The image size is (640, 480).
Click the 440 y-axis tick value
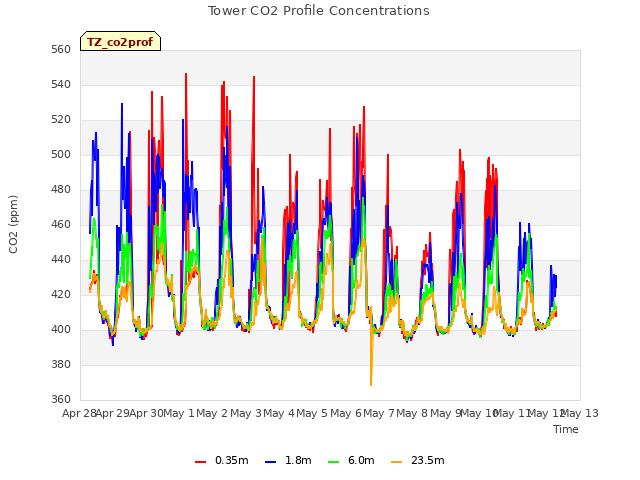61,260
